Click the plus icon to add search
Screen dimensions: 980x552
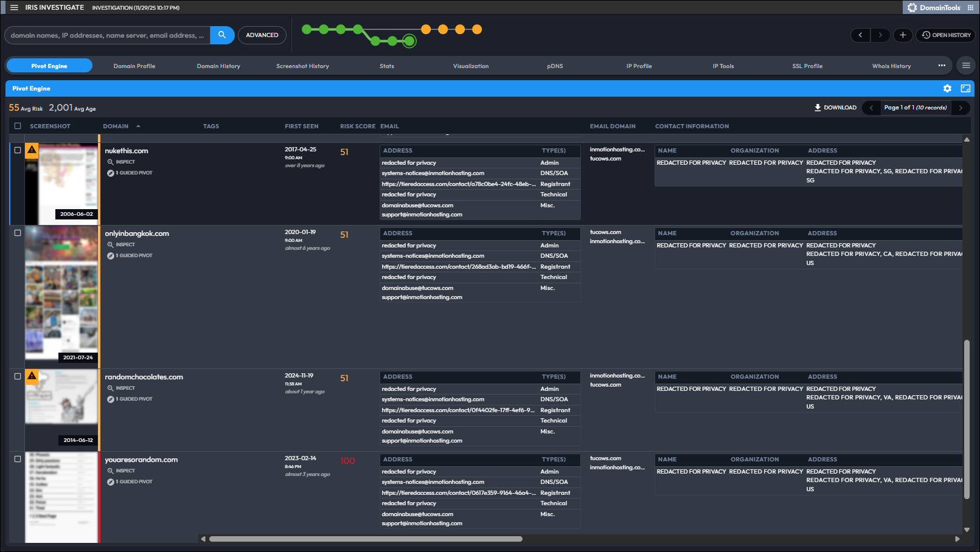point(903,35)
